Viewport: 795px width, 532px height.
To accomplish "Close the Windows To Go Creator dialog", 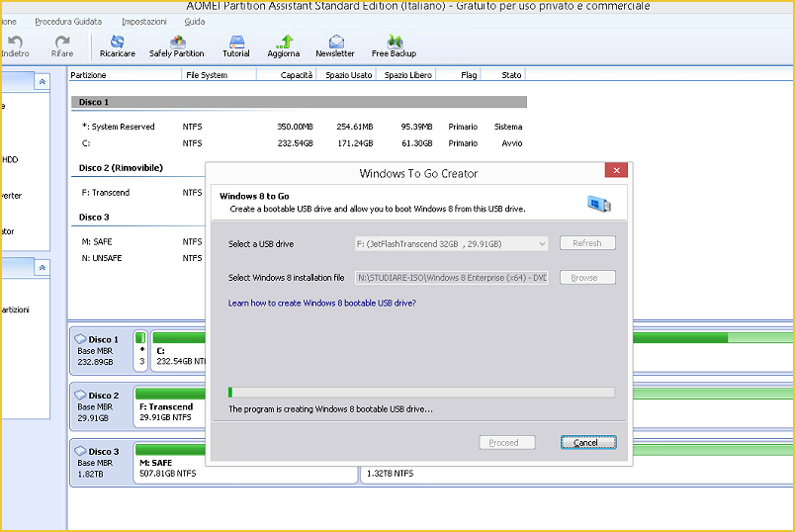I will click(616, 170).
